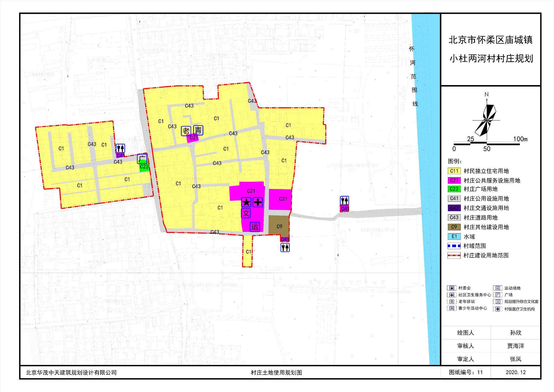
Task: Click the 文 culture room map icon
Action: coord(246,213)
